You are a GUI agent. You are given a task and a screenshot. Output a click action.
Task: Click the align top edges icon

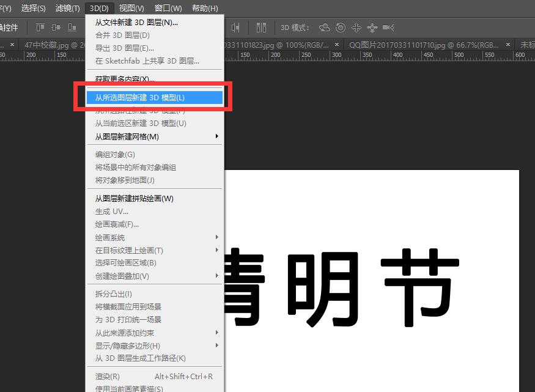[41, 28]
